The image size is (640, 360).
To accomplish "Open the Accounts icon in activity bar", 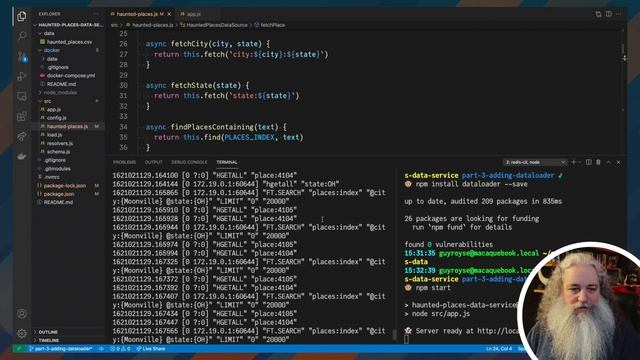I will tap(22, 314).
